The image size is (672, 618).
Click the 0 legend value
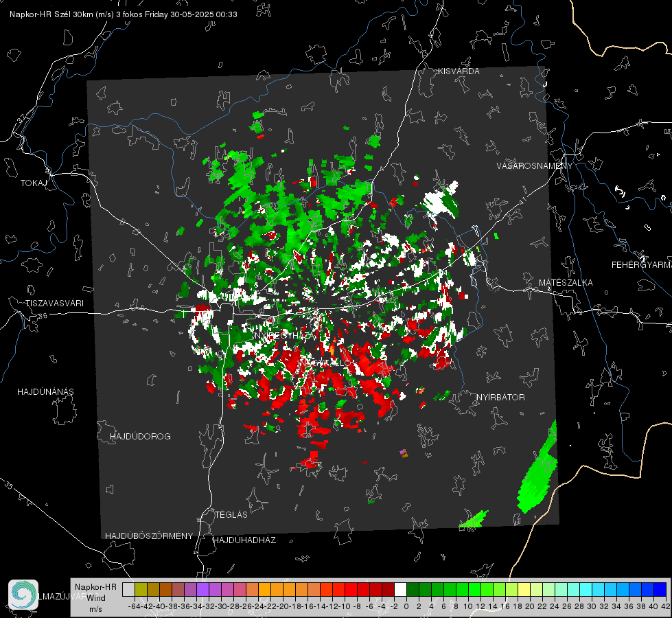click(406, 606)
